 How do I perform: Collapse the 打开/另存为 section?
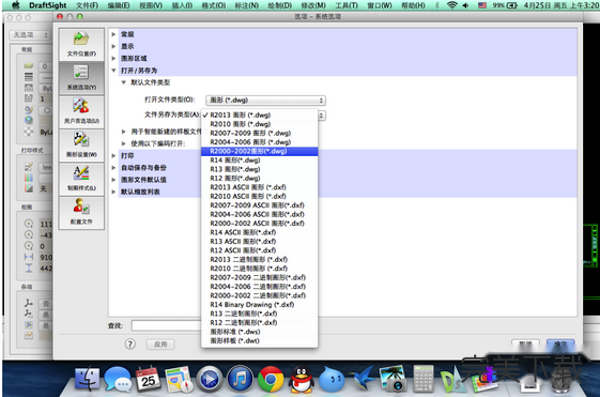(114, 70)
